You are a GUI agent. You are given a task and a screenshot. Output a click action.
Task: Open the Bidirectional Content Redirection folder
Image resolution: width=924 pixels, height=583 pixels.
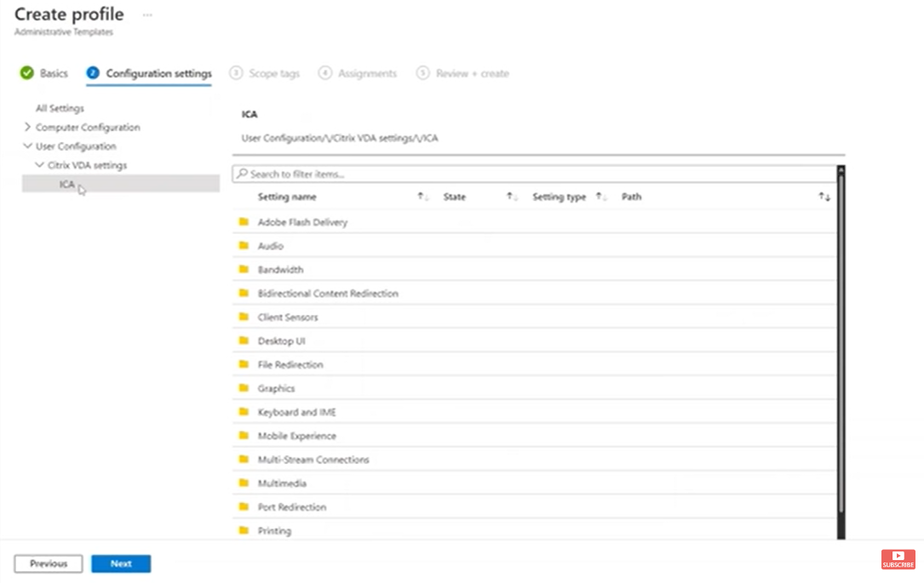click(x=329, y=293)
